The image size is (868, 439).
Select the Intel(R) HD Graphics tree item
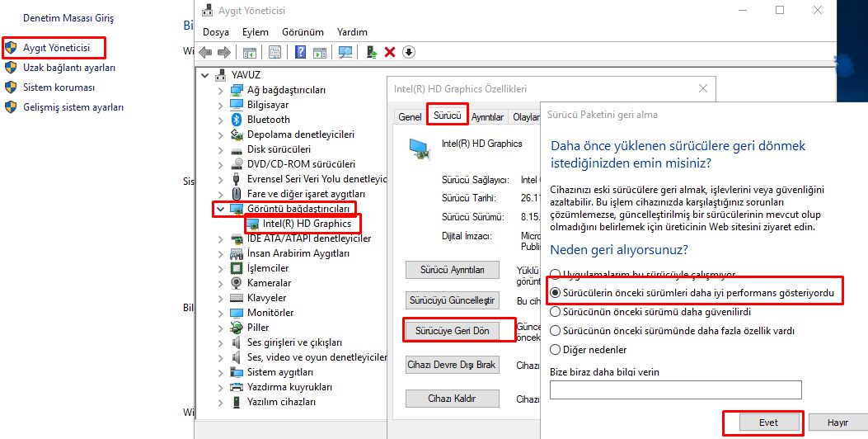pyautogui.click(x=307, y=224)
